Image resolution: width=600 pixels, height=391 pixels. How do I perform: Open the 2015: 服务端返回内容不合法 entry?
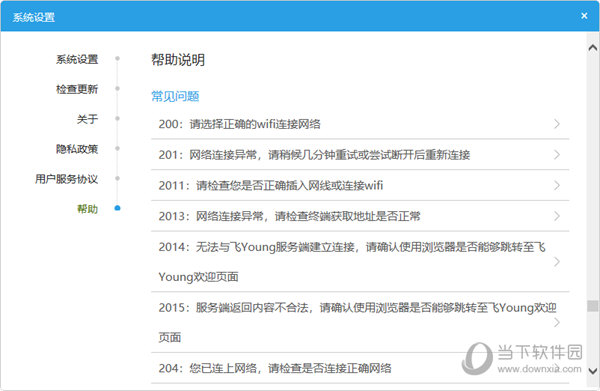tap(360, 323)
